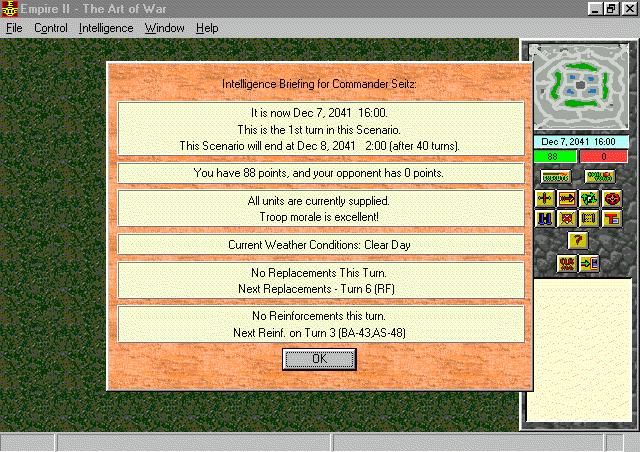The width and height of the screenshot is (640, 452).
Task: Click the blue binoculars icon
Action: 545,218
